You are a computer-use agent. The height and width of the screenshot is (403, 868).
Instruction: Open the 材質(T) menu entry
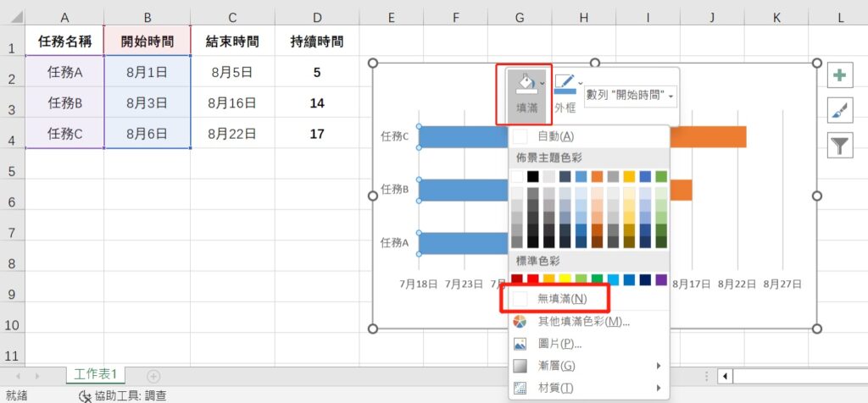click(589, 388)
